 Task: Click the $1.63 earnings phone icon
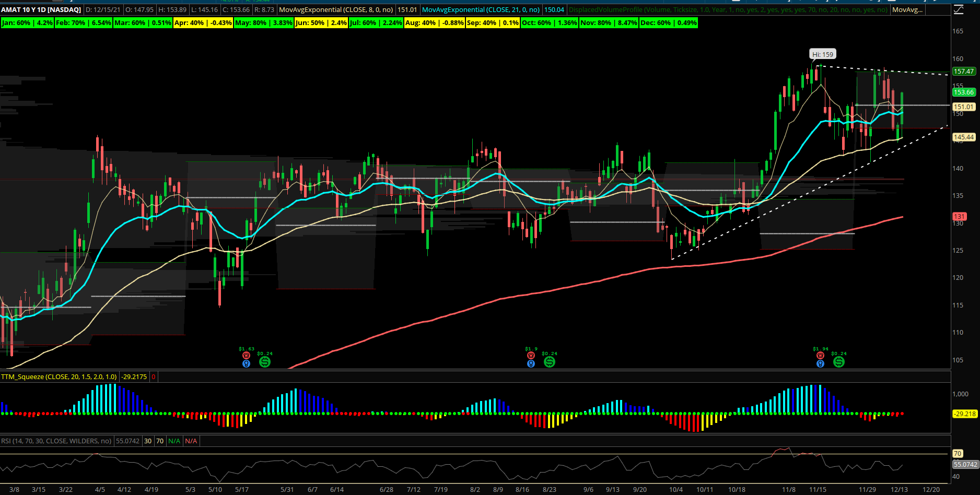[246, 356]
